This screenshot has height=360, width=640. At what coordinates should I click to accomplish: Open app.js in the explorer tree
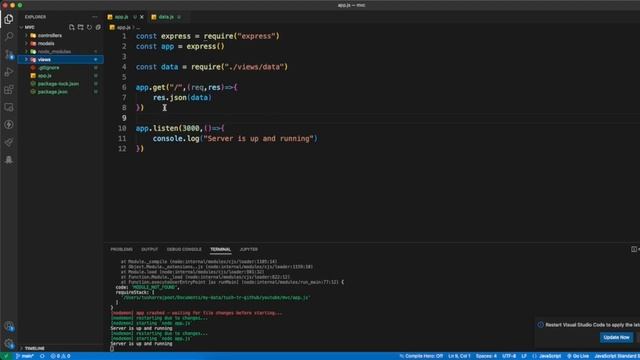tap(44, 76)
